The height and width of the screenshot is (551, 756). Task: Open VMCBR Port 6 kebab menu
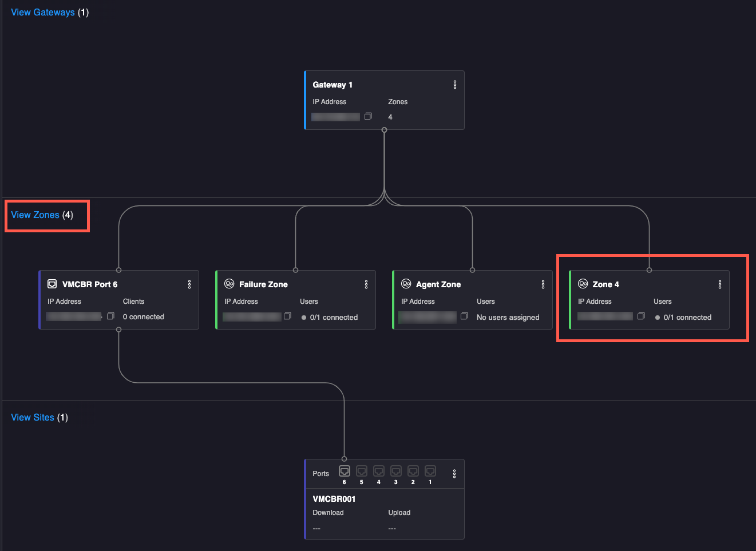point(189,284)
